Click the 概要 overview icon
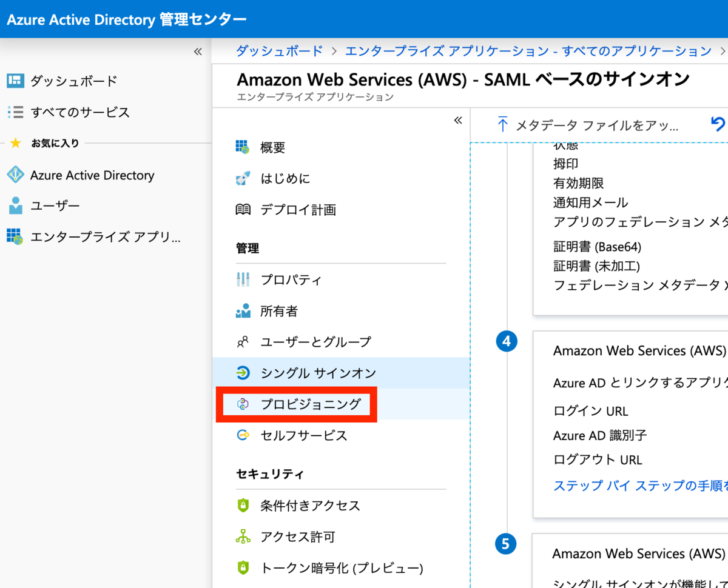The height and width of the screenshot is (588, 728). coord(243,147)
